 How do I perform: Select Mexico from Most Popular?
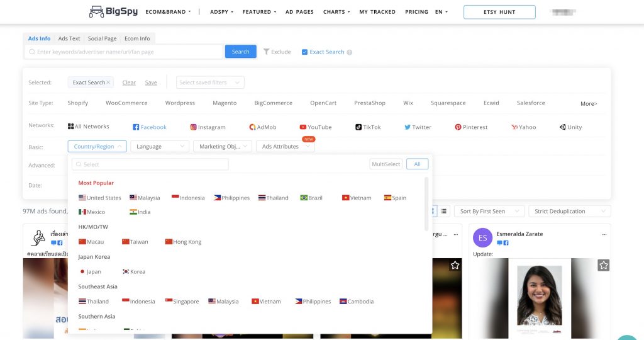pyautogui.click(x=92, y=212)
